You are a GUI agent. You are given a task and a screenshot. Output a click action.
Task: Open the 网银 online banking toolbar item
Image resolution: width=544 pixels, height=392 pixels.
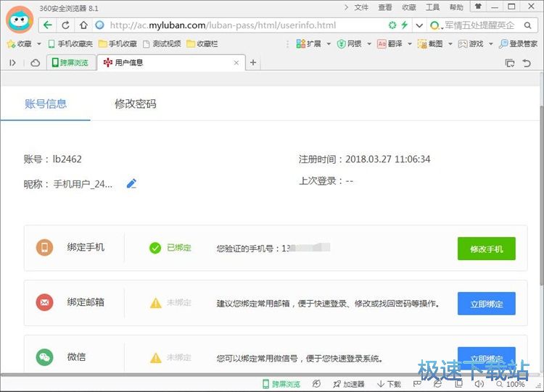(350, 43)
